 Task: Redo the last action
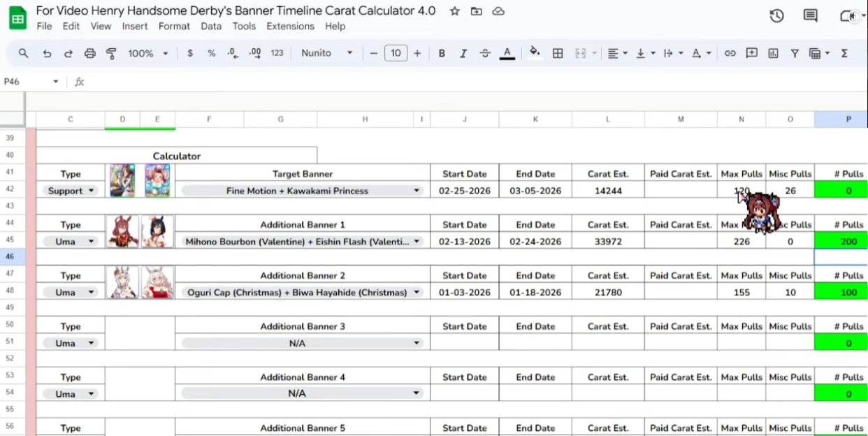(x=68, y=53)
